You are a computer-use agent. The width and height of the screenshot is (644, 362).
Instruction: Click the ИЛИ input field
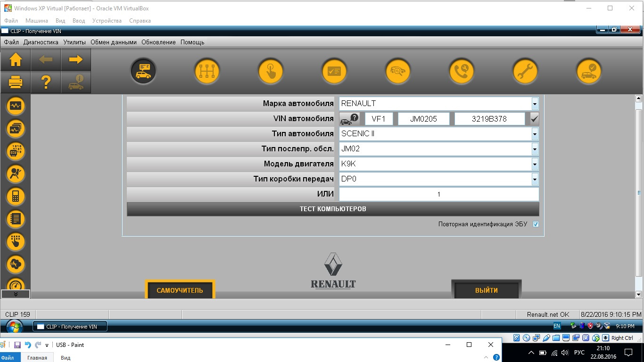[x=439, y=194]
